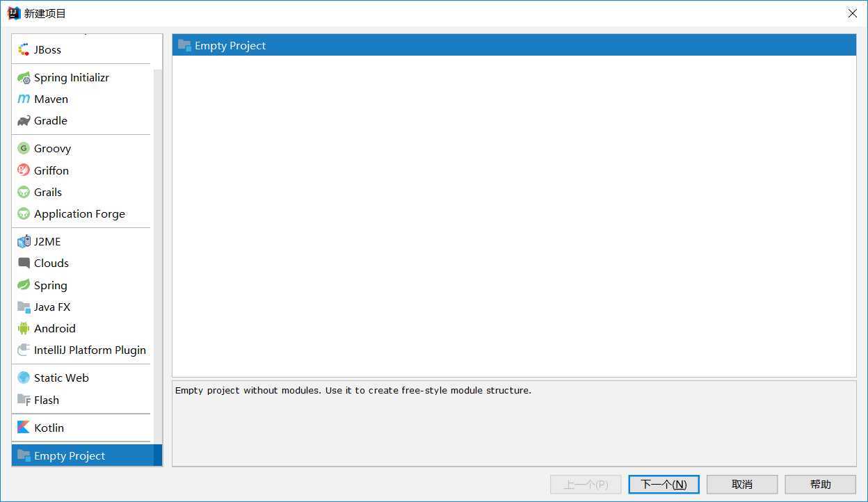Screen dimensions: 868x502
Task: Click the 取消 cancel button
Action: [742, 485]
